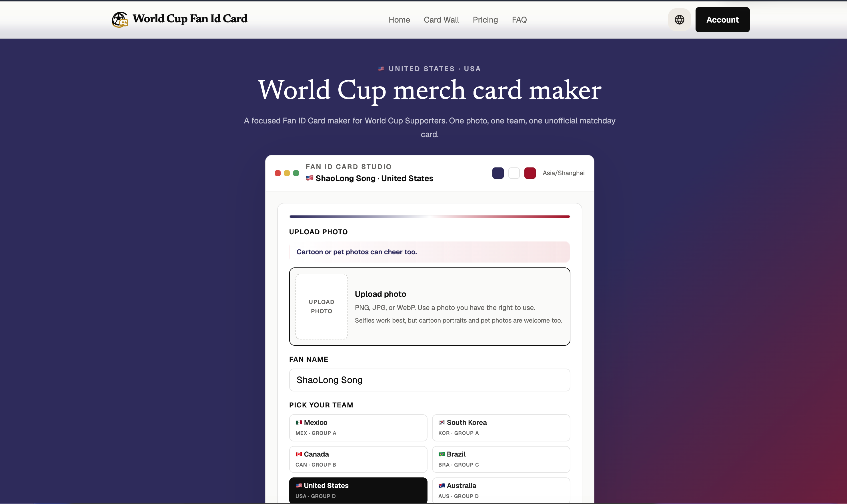Open the Pricing page
847x504 pixels.
tap(485, 20)
